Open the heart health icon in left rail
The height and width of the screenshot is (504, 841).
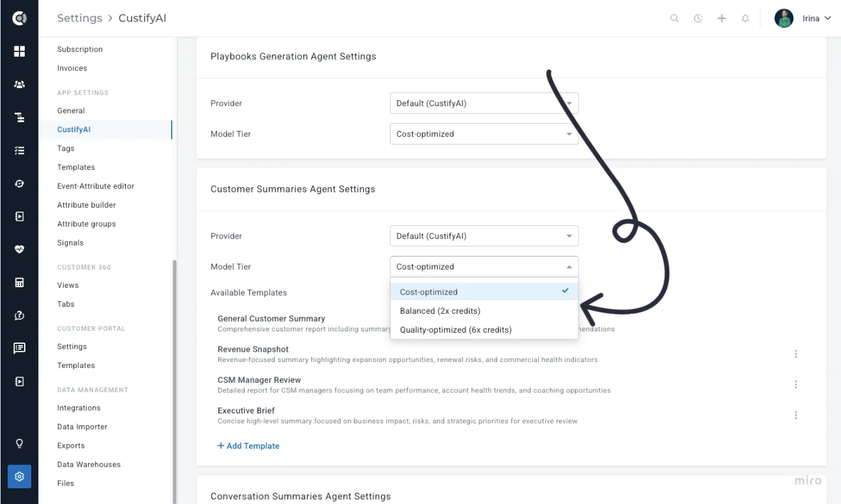tap(20, 249)
